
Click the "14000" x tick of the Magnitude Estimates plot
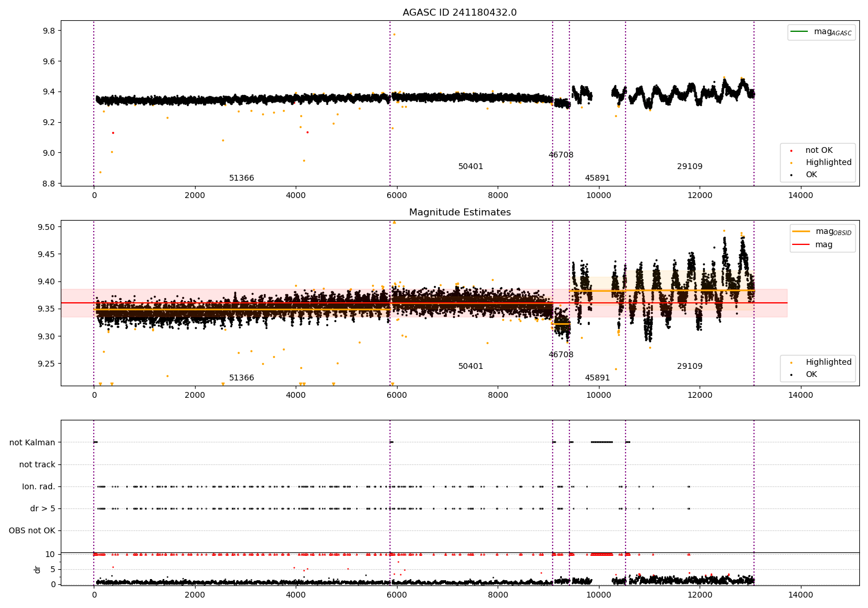801,395
